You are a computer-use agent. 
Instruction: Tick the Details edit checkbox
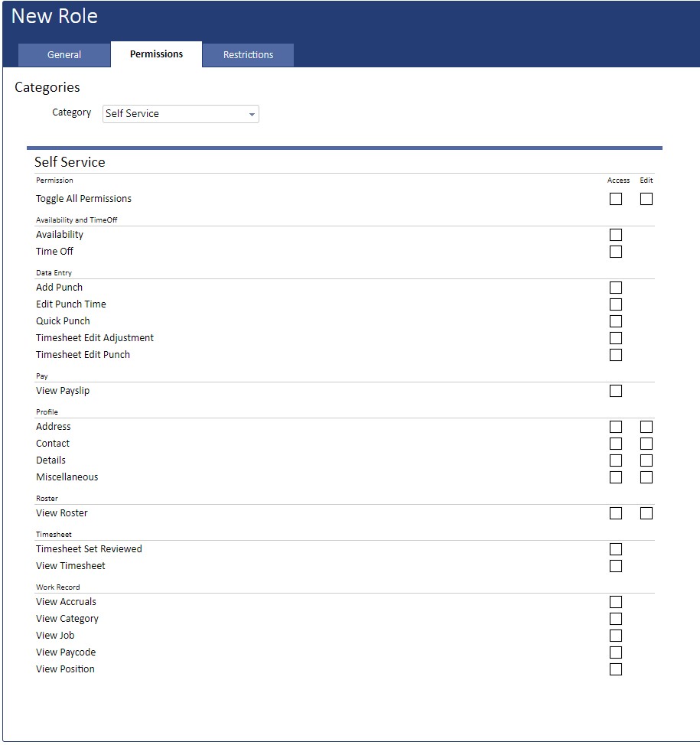646,460
